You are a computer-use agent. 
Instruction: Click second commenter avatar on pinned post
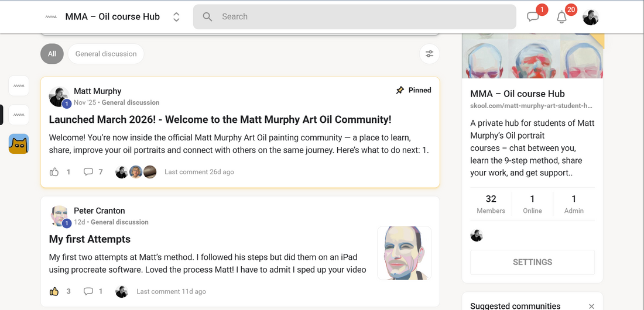coord(136,172)
